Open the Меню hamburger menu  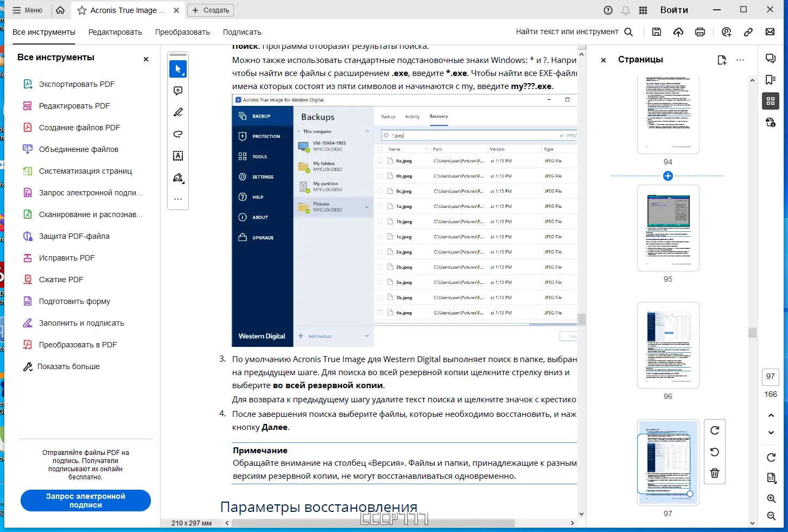point(27,10)
